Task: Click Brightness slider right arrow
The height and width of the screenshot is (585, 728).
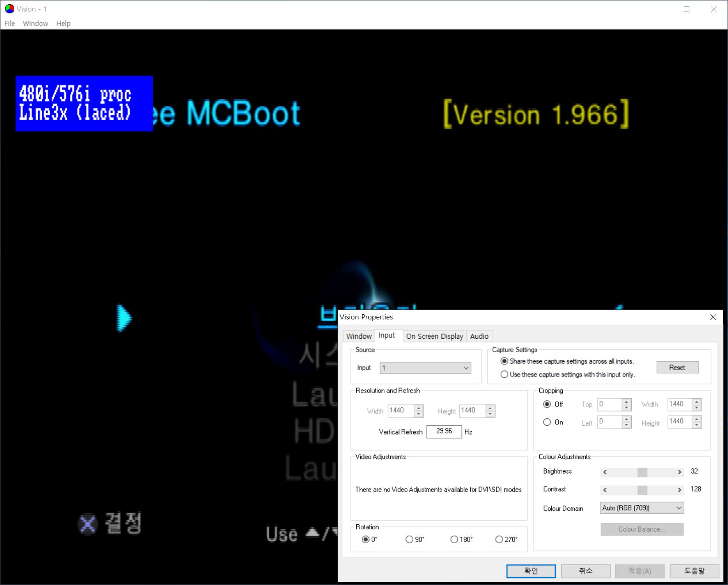Action: coord(679,472)
